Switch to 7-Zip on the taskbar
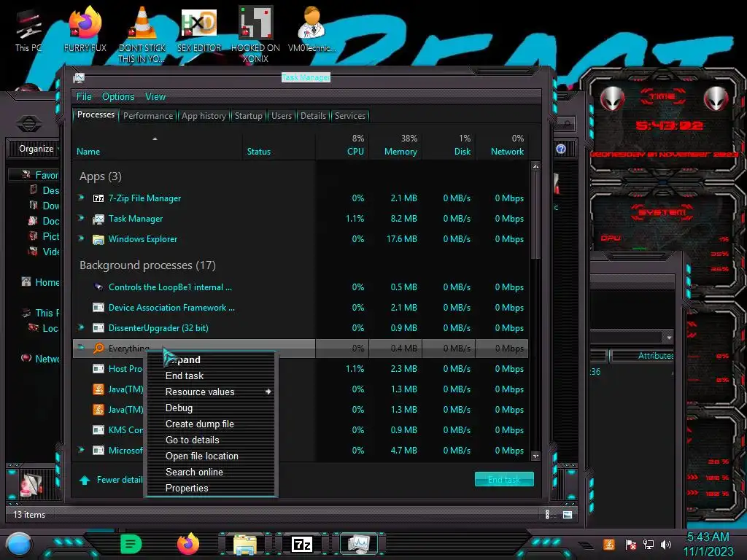The width and height of the screenshot is (747, 560). pos(302,544)
